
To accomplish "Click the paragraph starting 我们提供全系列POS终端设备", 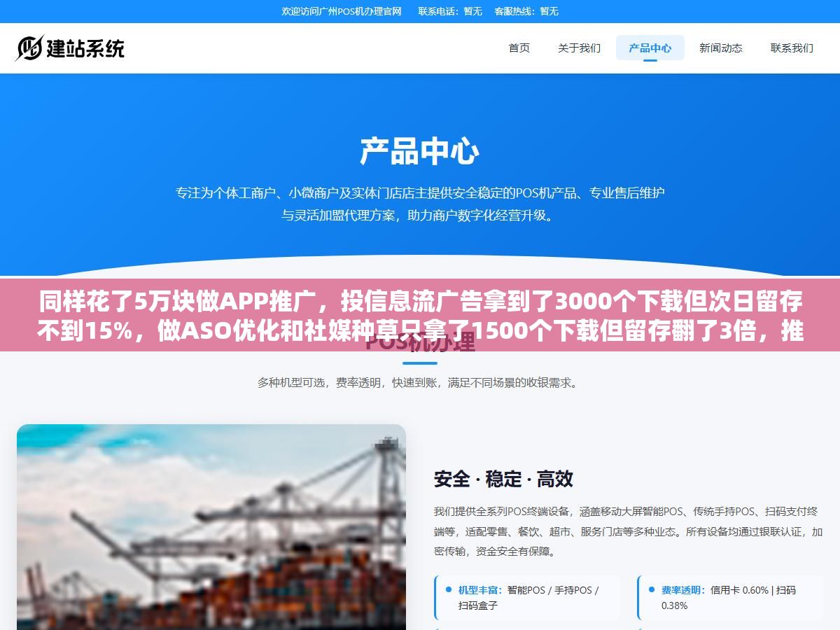I will coord(628,531).
